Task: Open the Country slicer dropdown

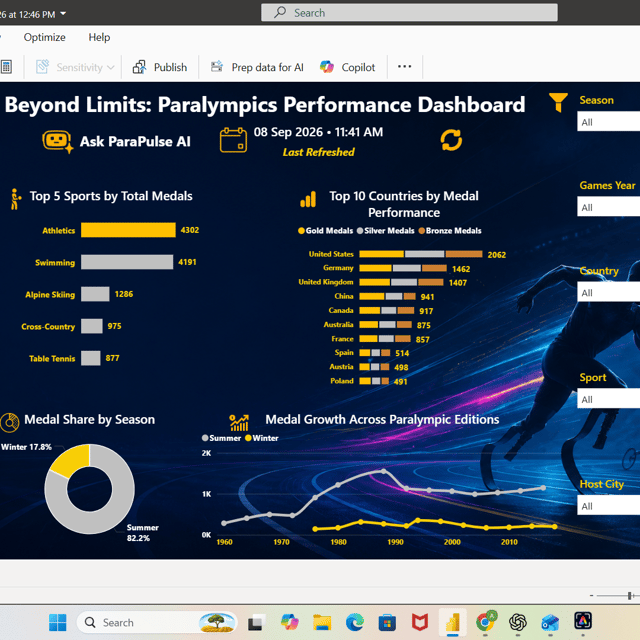Action: pyautogui.click(x=609, y=293)
